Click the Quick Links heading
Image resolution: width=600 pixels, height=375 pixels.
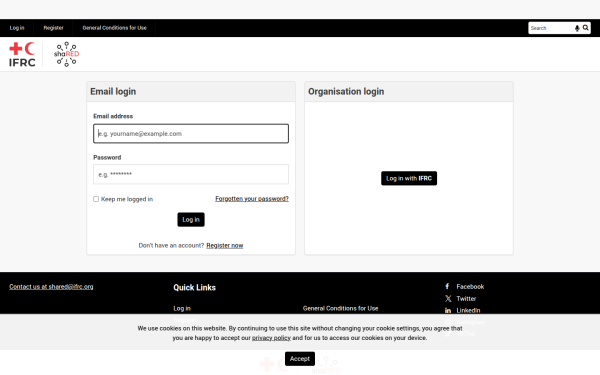pyautogui.click(x=194, y=287)
